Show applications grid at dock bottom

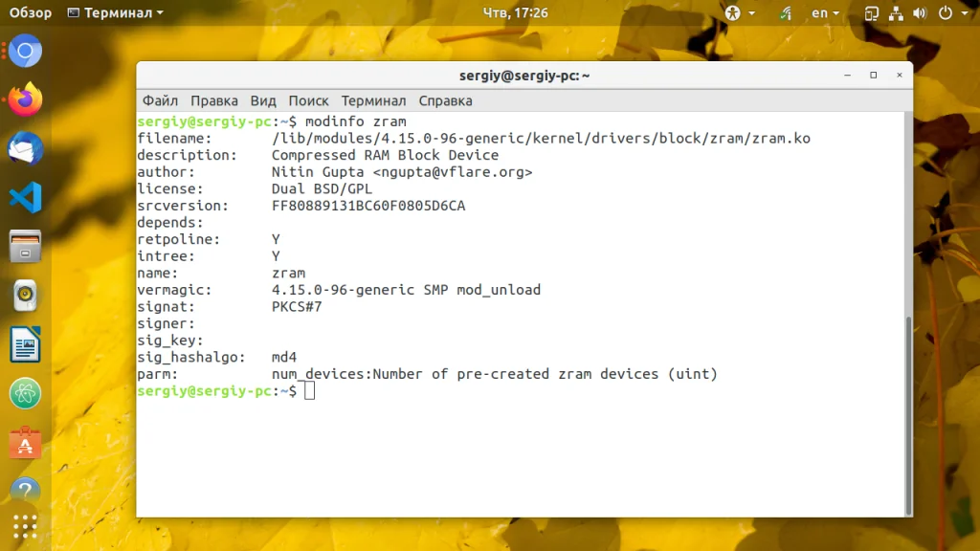click(x=25, y=527)
